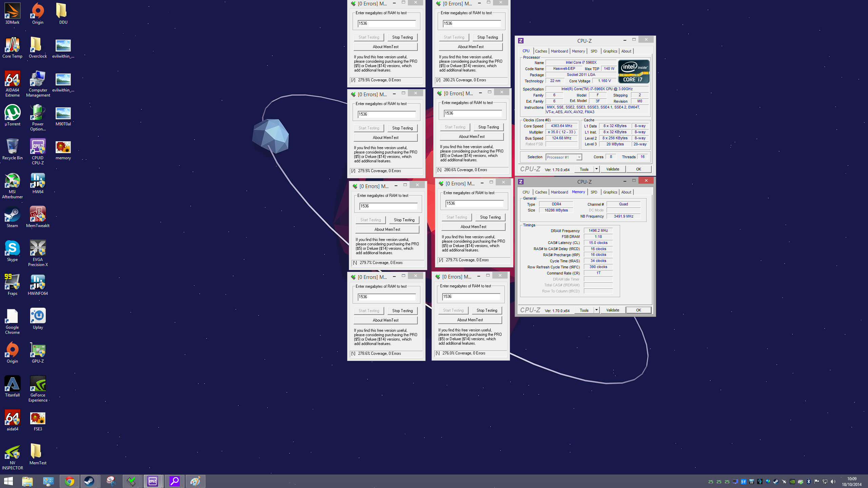Click the memory Size value '16286 MBytes'
868x488 pixels.
click(x=556, y=210)
